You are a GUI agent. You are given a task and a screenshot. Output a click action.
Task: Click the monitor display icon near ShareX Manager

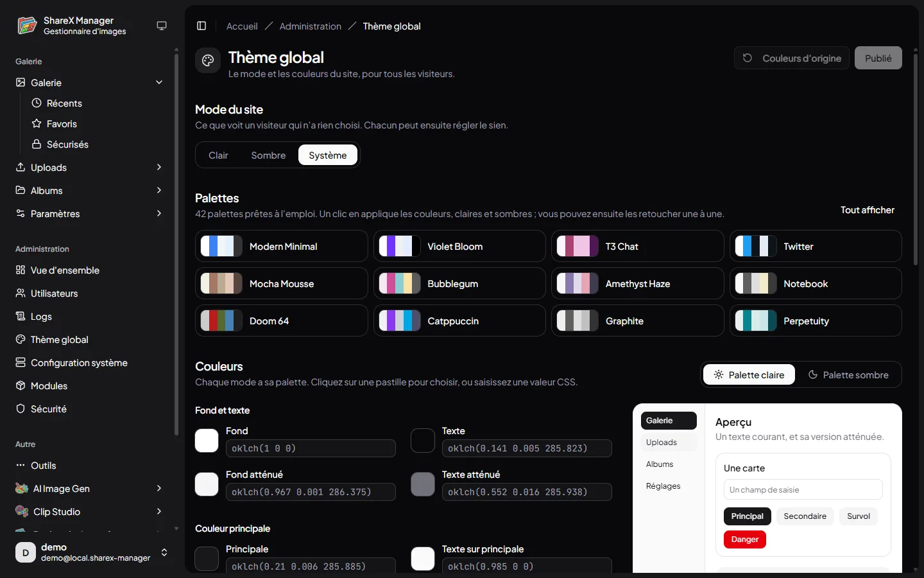162,26
